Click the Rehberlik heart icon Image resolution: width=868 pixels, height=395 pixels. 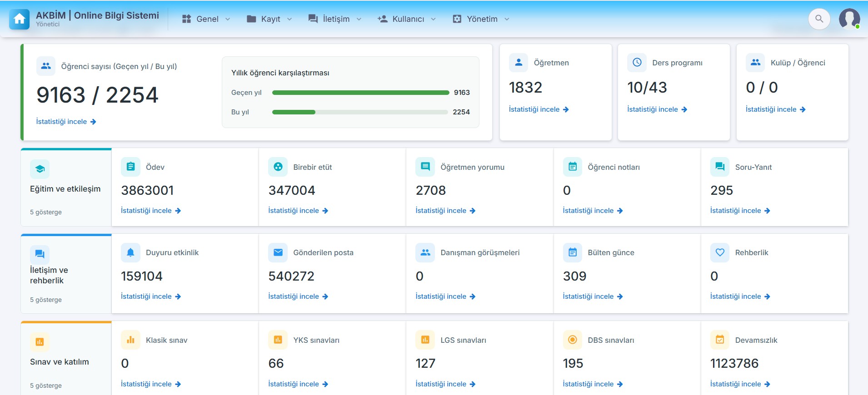click(720, 252)
